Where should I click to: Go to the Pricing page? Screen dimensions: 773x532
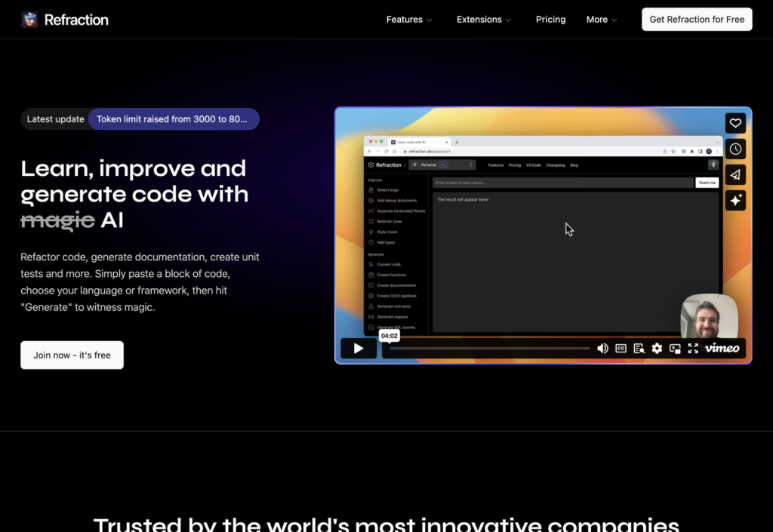click(x=550, y=20)
